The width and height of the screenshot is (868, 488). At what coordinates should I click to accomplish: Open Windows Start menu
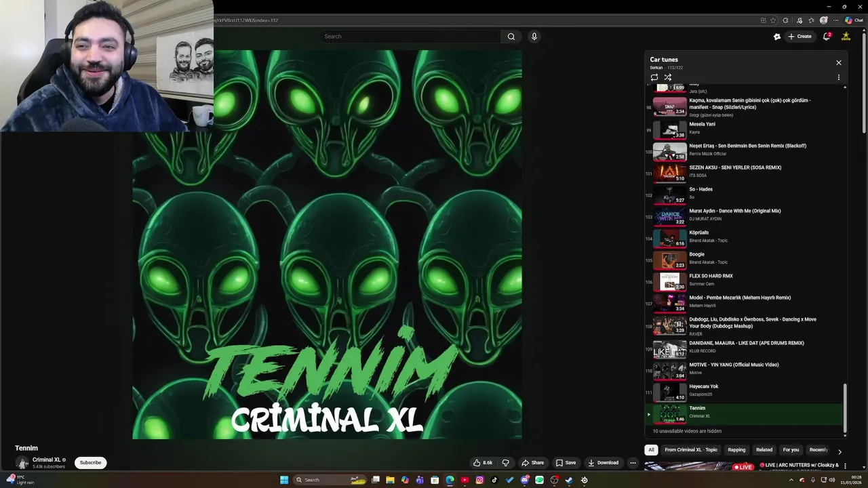[284, 480]
